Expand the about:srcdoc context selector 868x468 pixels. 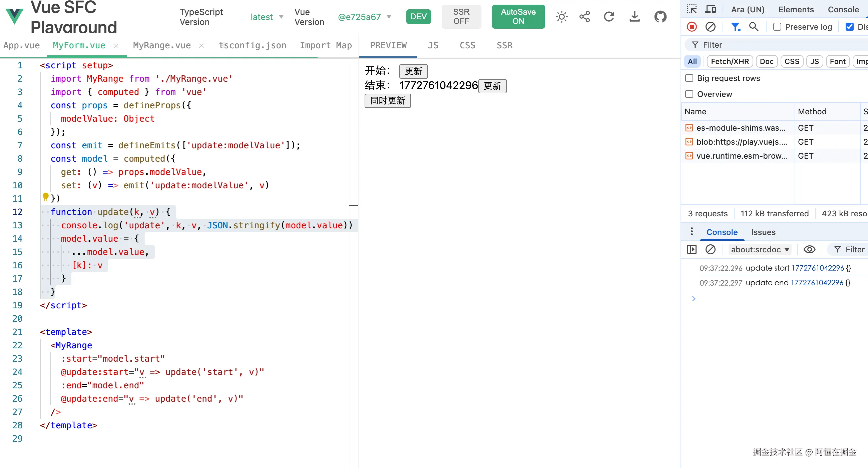coord(760,249)
